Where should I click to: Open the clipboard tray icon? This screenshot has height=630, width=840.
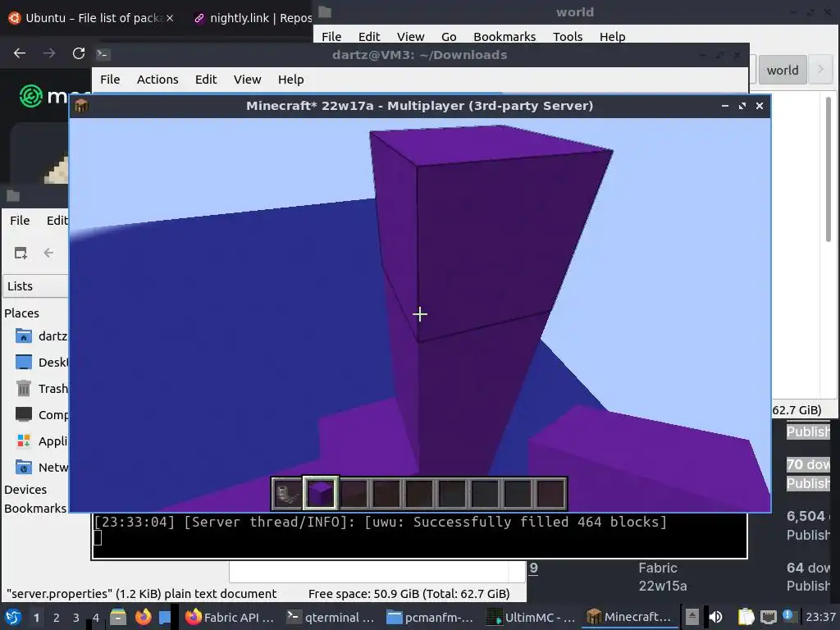coord(746,617)
